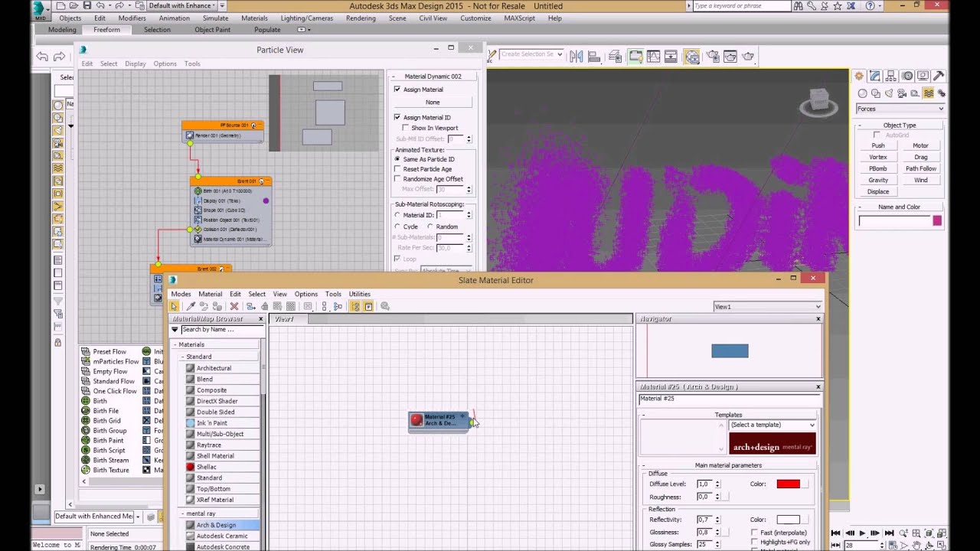Open the Utilities menu in Slate editor

coord(360,294)
